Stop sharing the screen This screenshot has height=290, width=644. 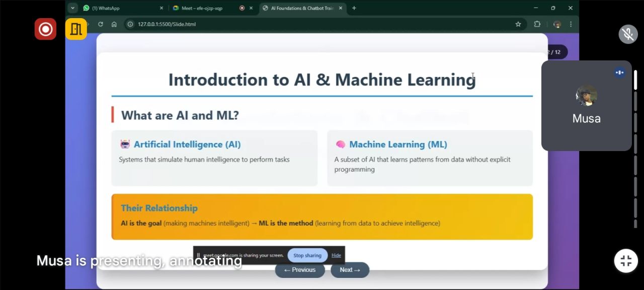pyautogui.click(x=307, y=255)
